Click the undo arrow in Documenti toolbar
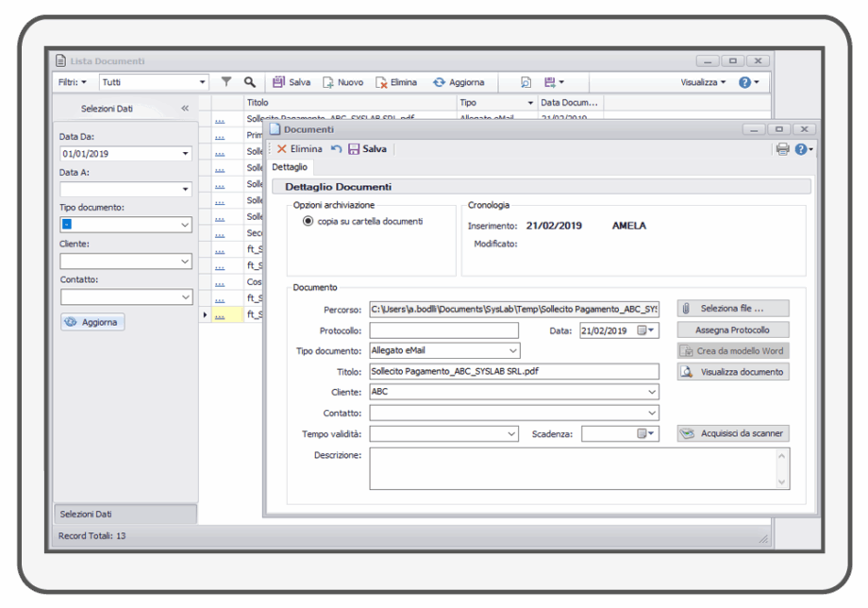Screen dimensions: 868x608 click(336, 149)
